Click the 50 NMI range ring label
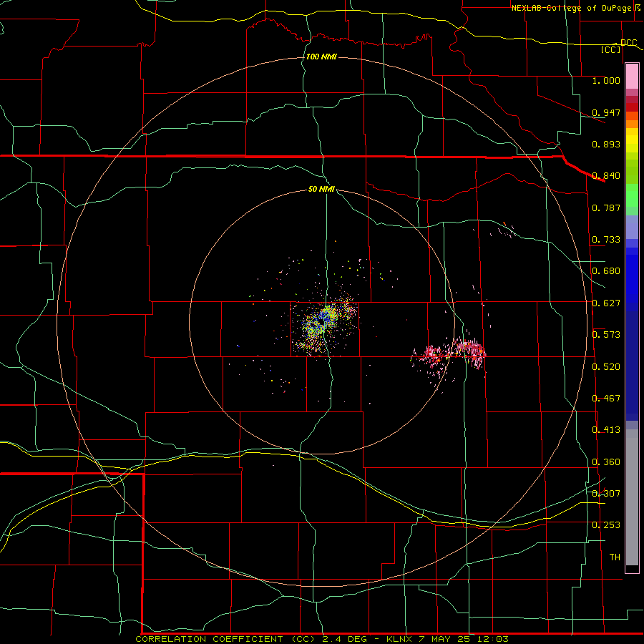 [x=321, y=189]
